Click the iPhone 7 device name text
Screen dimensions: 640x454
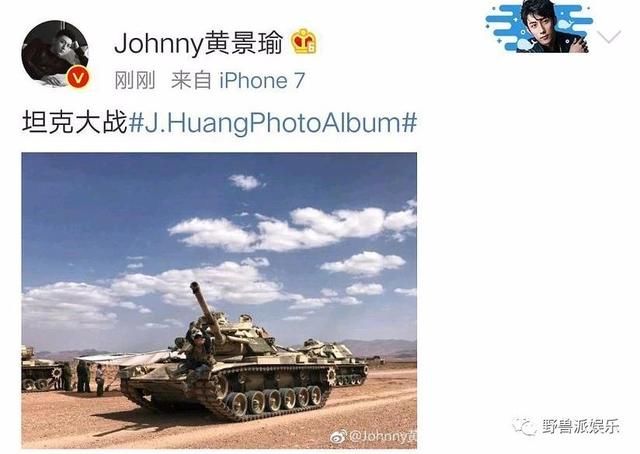pos(262,80)
